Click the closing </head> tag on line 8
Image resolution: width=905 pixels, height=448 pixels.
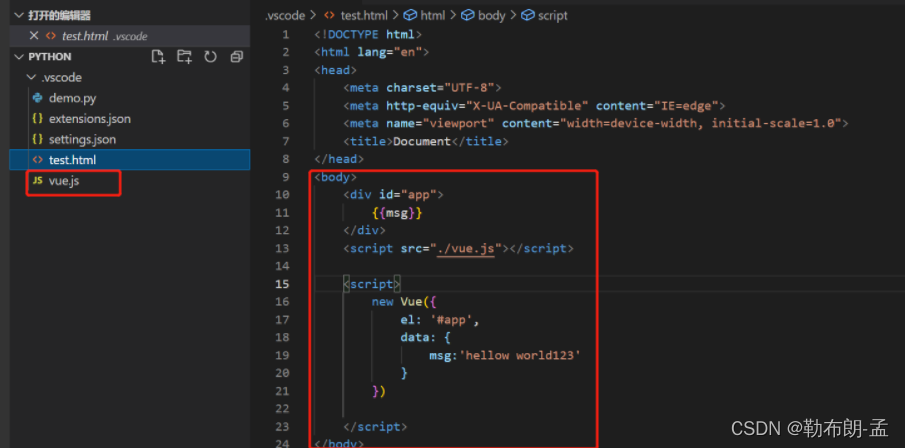(x=339, y=159)
